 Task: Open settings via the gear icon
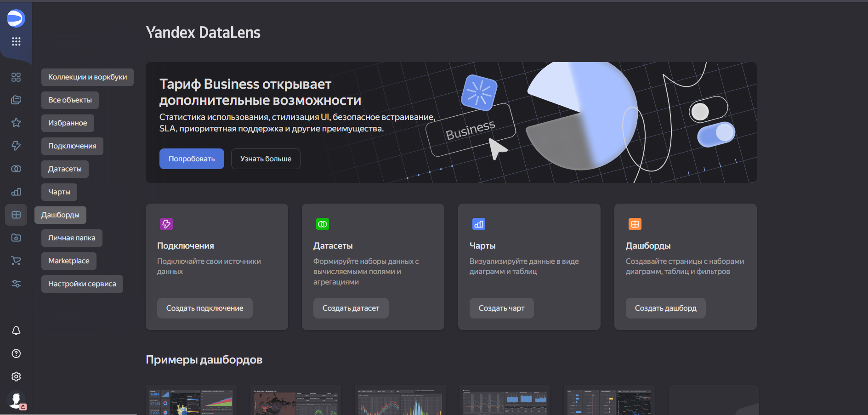coord(16,376)
